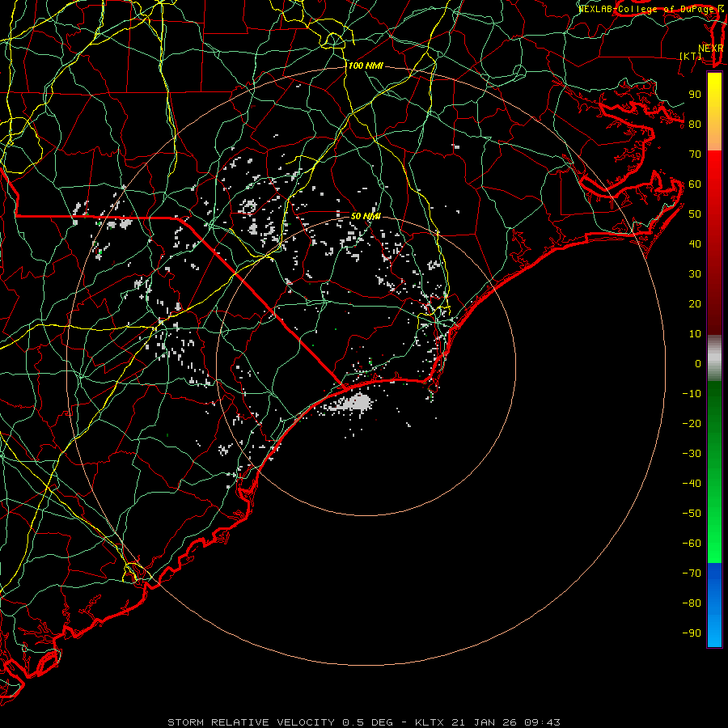Click the "-50" label on the velocity scale
This screenshot has width=728, height=728.
(x=692, y=514)
